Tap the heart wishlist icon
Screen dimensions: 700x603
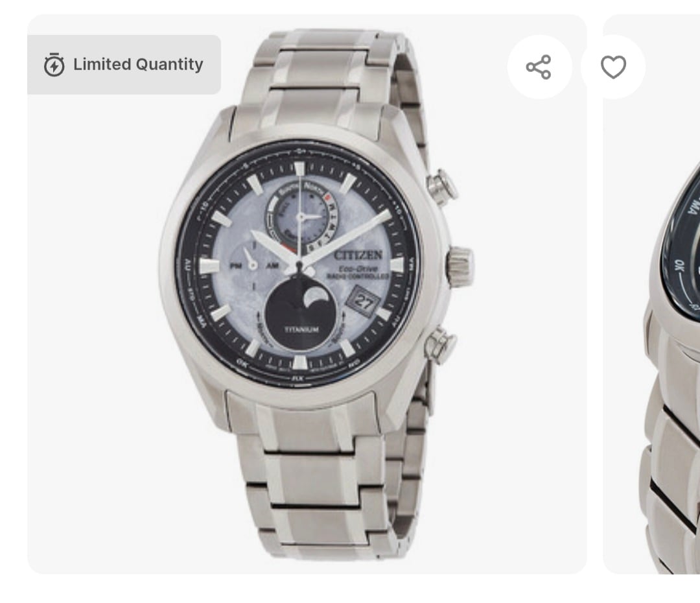(x=613, y=67)
